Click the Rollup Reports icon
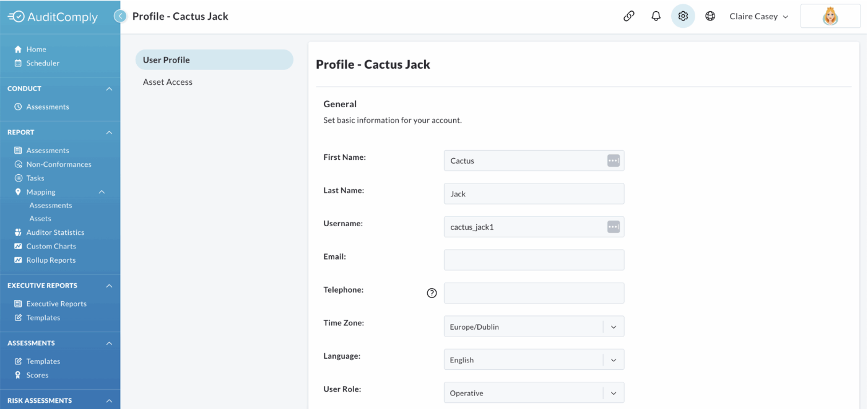 pos(18,260)
